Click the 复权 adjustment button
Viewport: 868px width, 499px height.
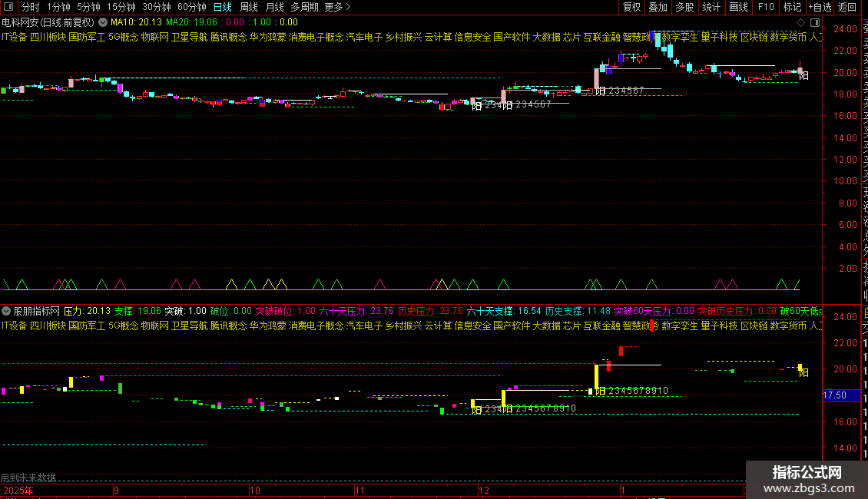(631, 7)
